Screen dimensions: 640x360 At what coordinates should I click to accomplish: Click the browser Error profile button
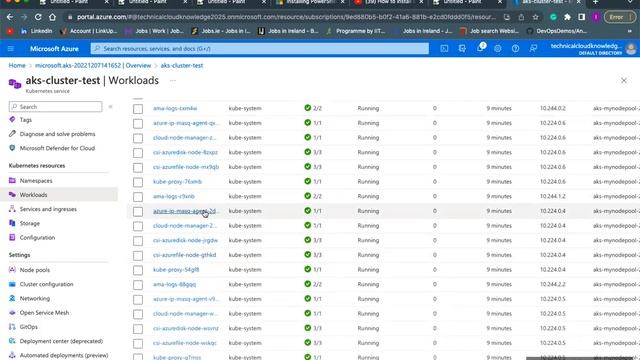coord(620,17)
